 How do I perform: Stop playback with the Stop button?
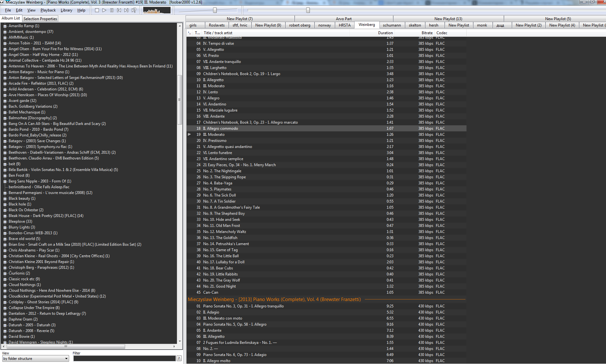point(97,10)
